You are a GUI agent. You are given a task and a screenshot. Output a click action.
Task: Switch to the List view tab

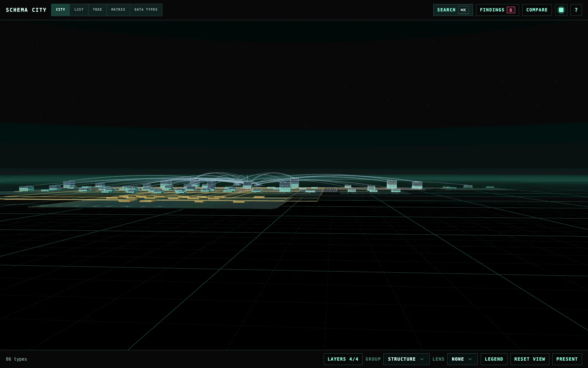(79, 10)
